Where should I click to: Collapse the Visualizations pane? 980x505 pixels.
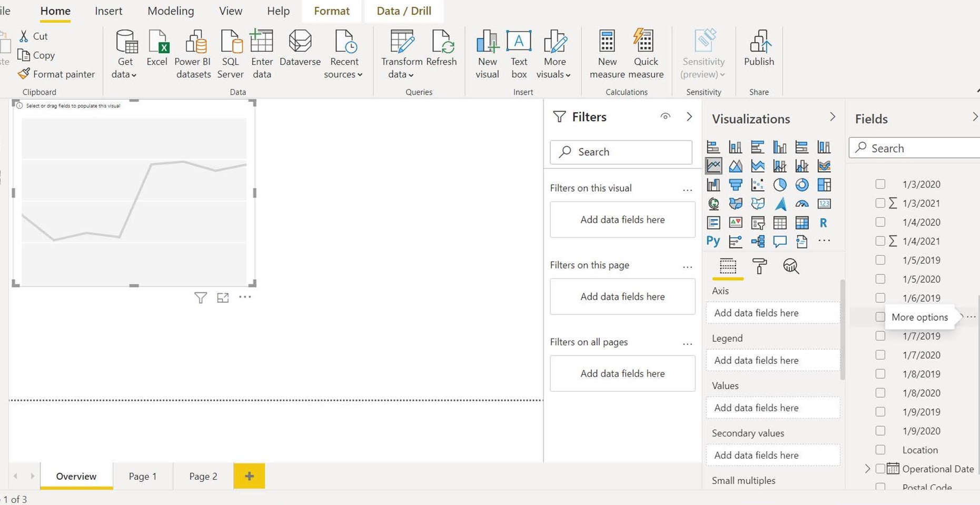(833, 116)
